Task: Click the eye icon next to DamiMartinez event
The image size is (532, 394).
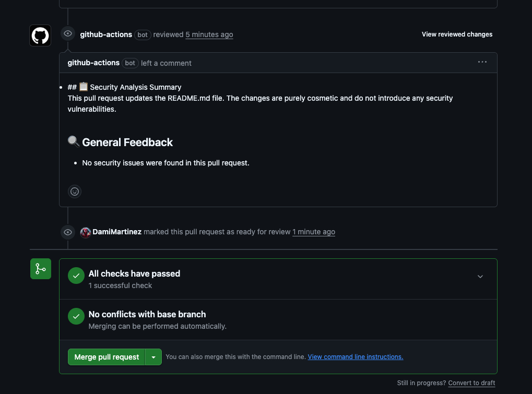Action: click(67, 232)
